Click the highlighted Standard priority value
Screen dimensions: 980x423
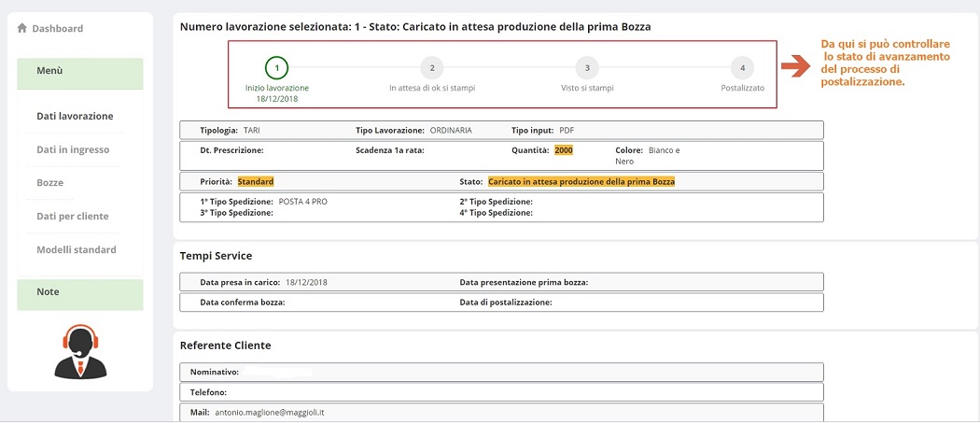256,181
